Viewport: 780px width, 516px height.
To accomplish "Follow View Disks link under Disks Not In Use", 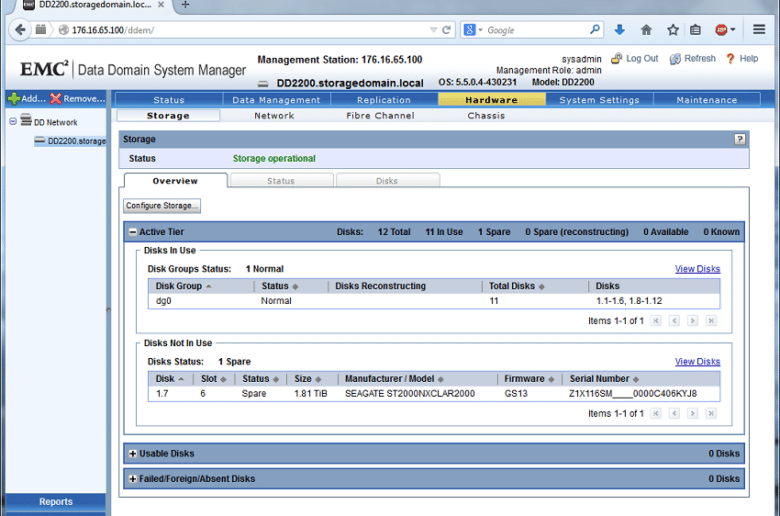I will [x=697, y=361].
